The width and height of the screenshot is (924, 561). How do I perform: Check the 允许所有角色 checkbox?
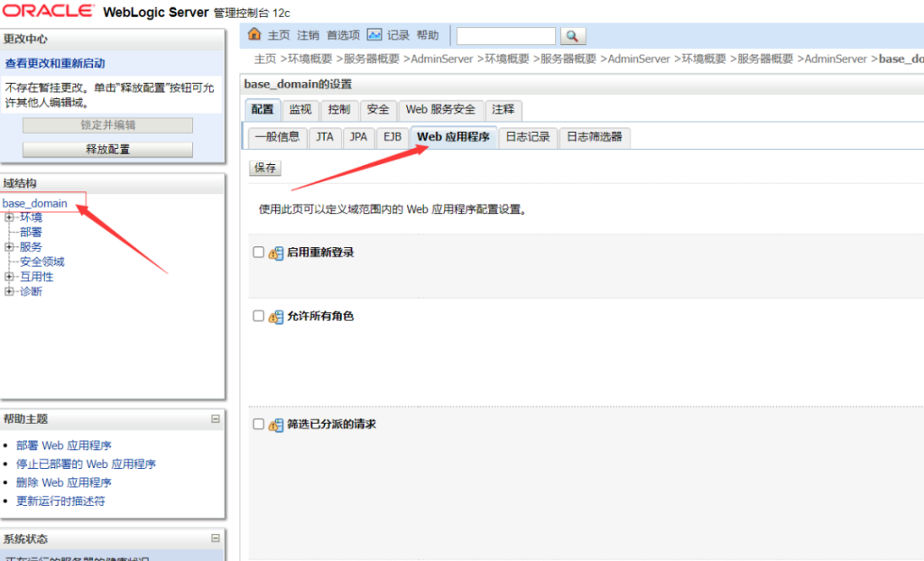coord(259,317)
